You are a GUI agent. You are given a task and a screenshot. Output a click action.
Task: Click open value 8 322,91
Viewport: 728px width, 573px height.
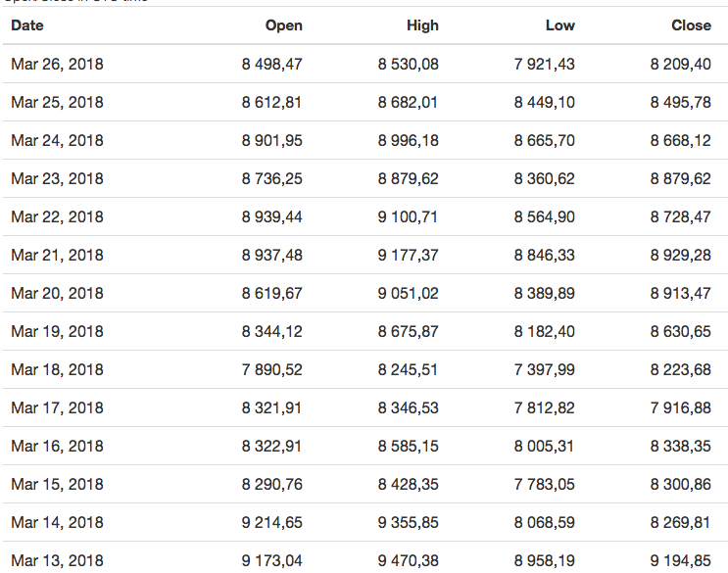(271, 446)
